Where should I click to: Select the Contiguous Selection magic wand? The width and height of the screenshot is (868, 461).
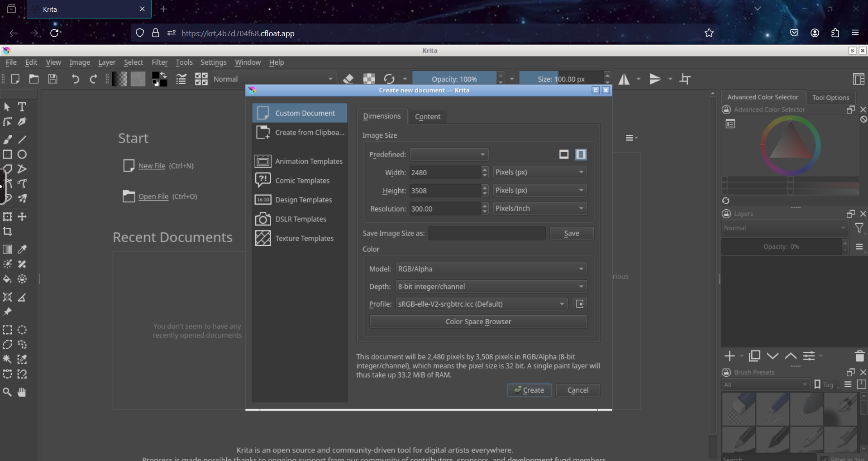click(x=7, y=359)
